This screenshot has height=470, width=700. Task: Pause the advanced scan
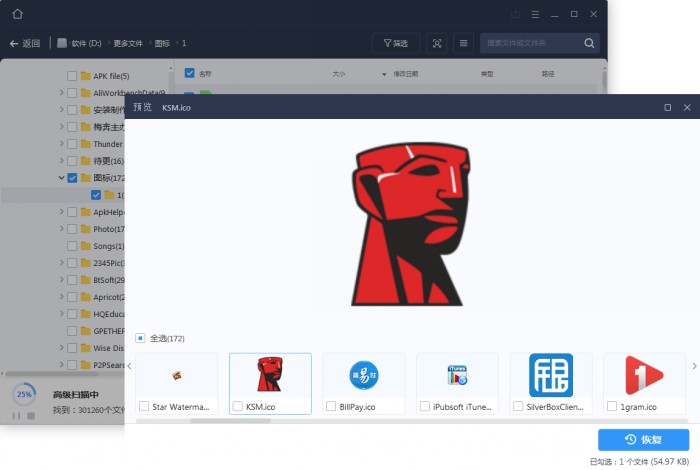pos(16,415)
